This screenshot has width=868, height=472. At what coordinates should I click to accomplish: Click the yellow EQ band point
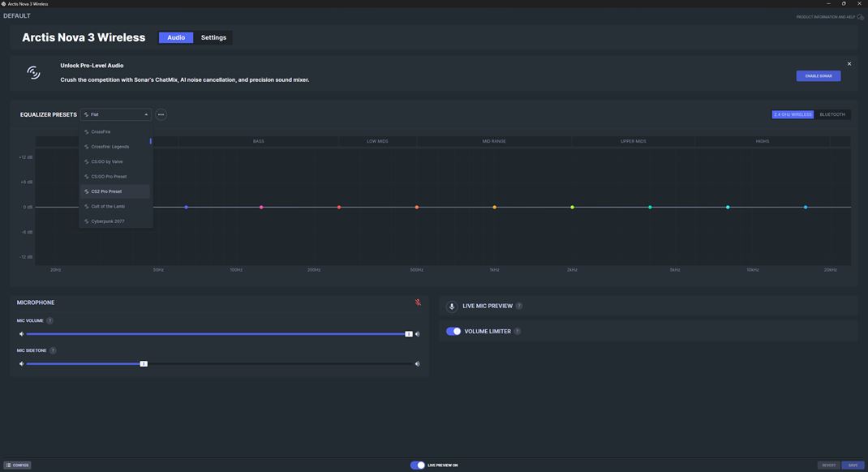(573, 207)
